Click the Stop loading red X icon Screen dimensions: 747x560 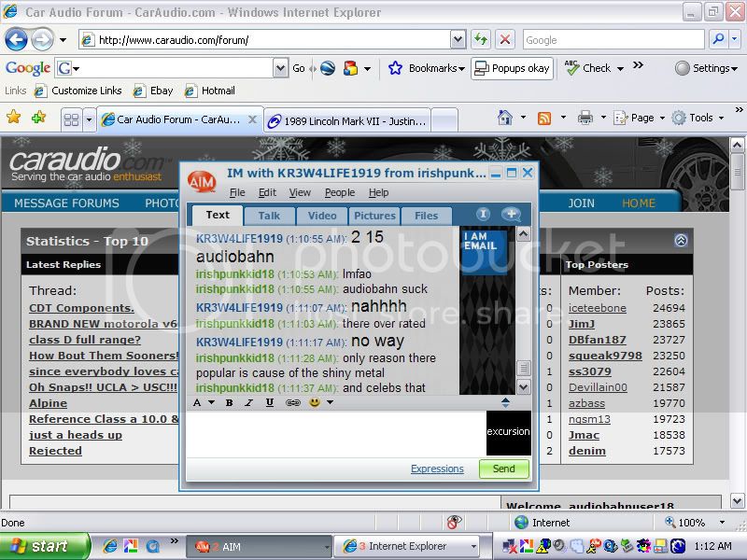point(505,39)
